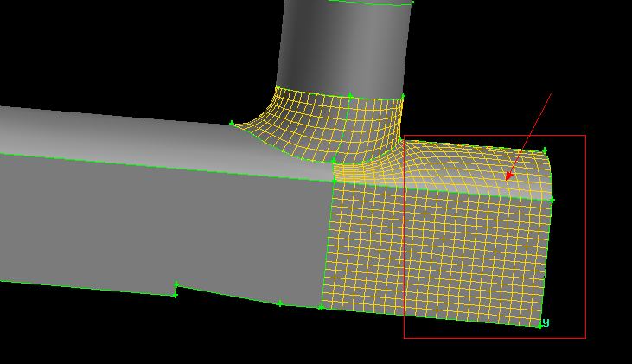Viewport: 632px width, 364px height.
Task: Click the tip of the red arrow
Action: click(506, 180)
